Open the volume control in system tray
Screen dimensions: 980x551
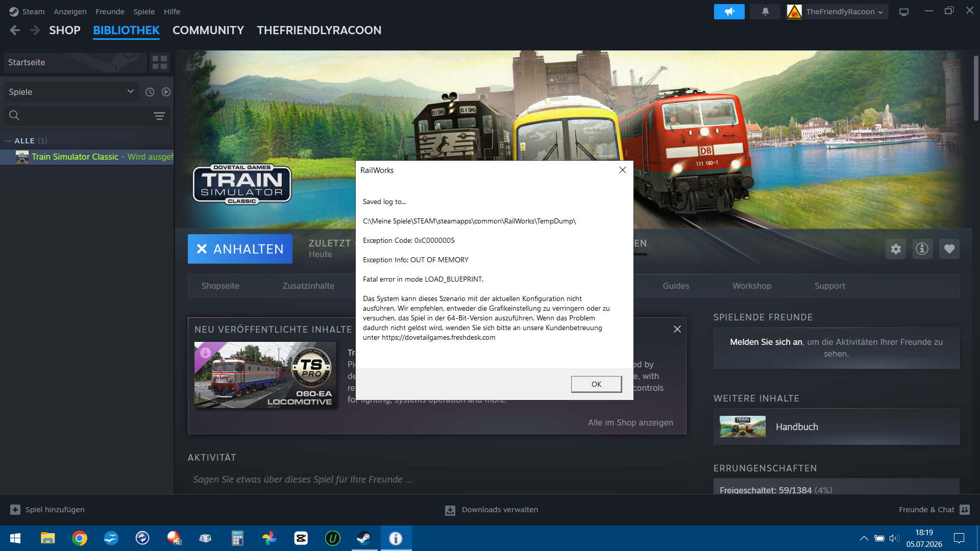894,538
